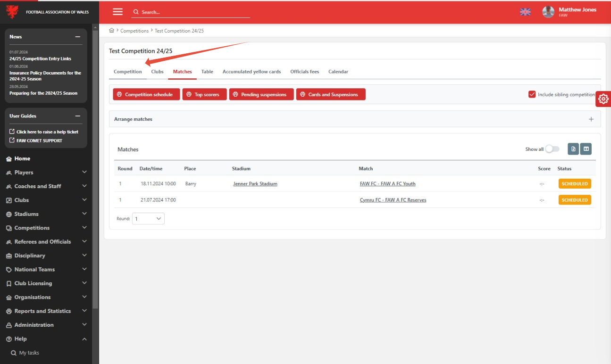Switch to Officials fees tab

pos(304,72)
